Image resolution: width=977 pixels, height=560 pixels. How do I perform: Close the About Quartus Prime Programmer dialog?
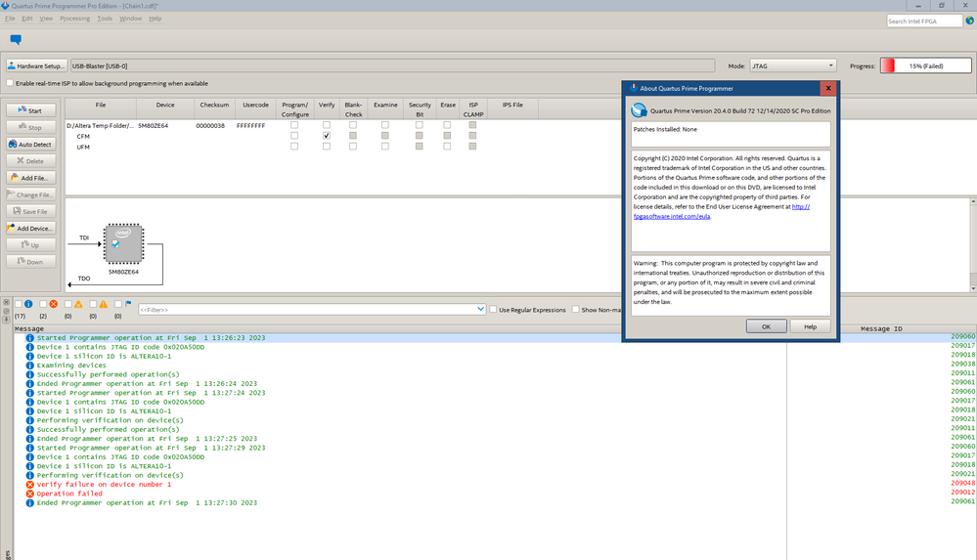coord(828,88)
